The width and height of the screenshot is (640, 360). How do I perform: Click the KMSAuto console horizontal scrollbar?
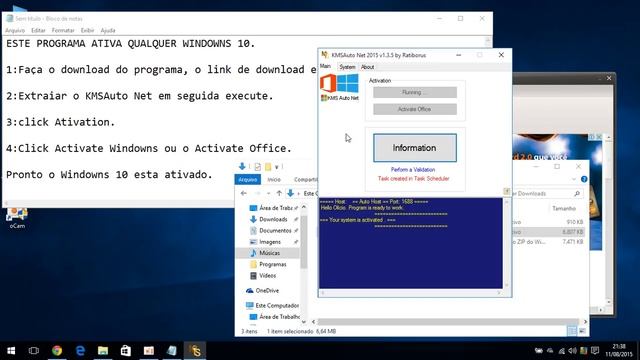411,293
